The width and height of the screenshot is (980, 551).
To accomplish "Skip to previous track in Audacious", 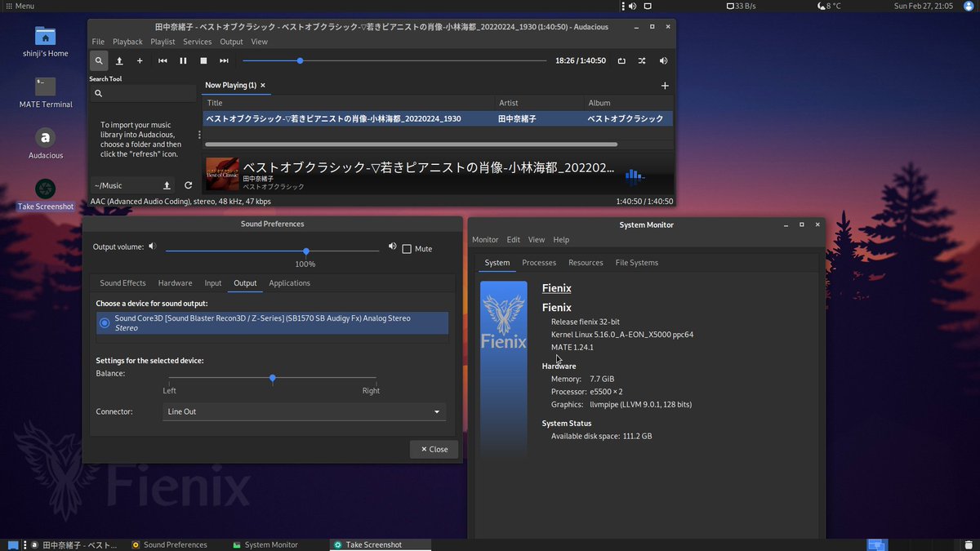I will 163,60.
